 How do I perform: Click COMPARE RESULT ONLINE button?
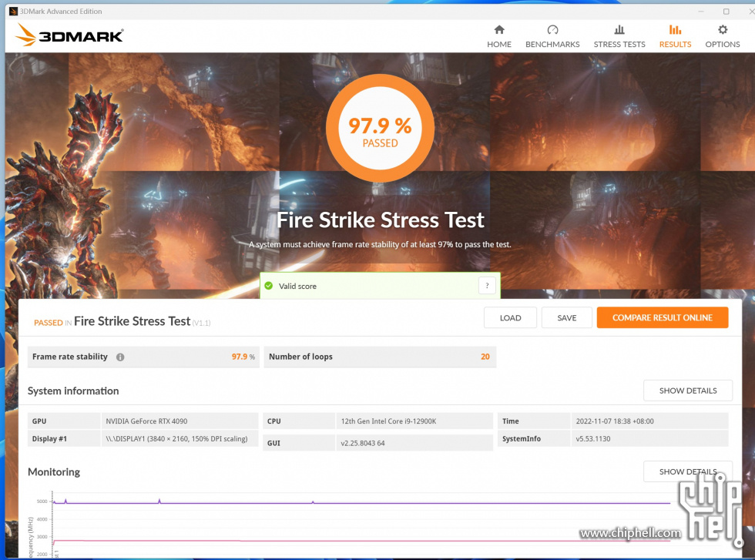coord(662,318)
